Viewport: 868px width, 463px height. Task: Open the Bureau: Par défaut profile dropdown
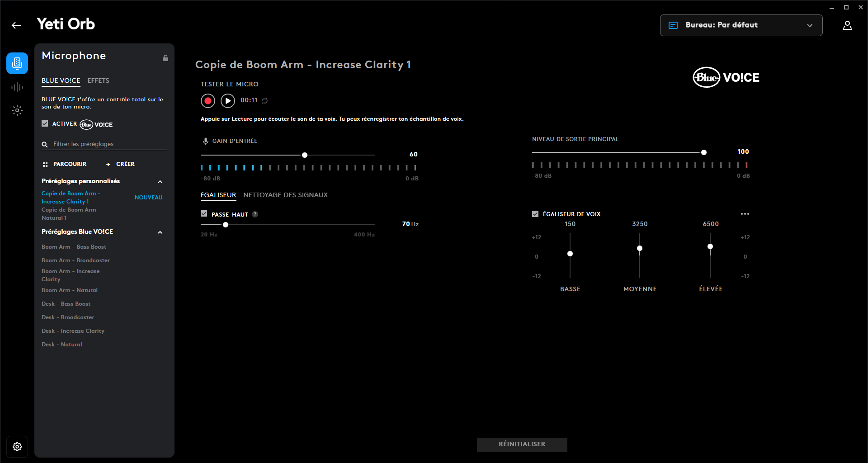coord(741,25)
